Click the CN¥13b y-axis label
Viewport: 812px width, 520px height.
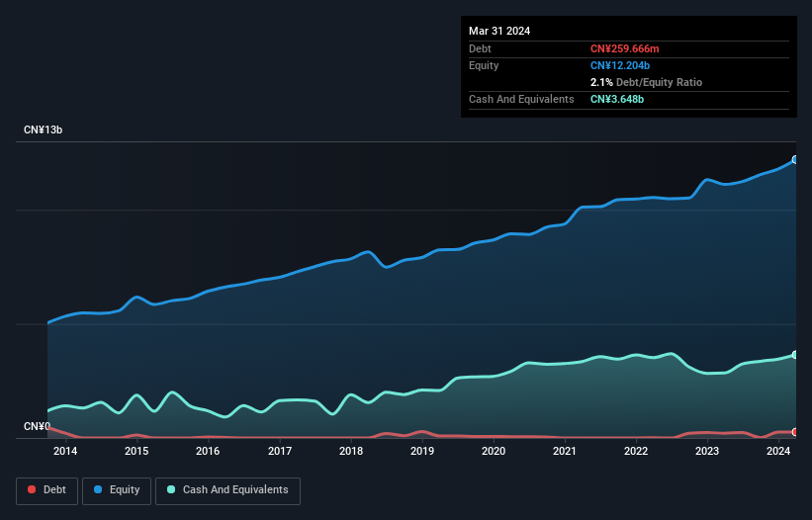coord(43,130)
